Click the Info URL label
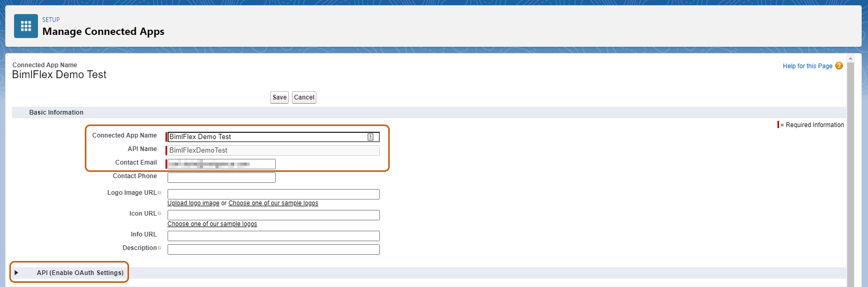The height and width of the screenshot is (287, 868). point(144,234)
